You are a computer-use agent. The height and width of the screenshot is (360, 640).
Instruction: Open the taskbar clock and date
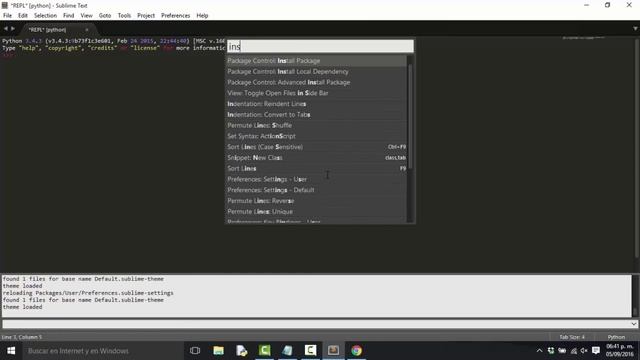click(x=620, y=351)
